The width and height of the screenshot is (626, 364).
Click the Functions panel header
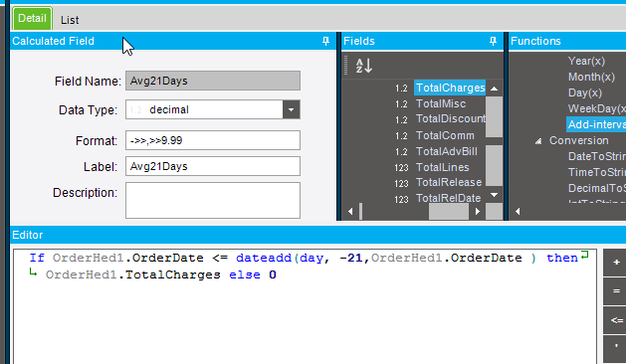567,41
